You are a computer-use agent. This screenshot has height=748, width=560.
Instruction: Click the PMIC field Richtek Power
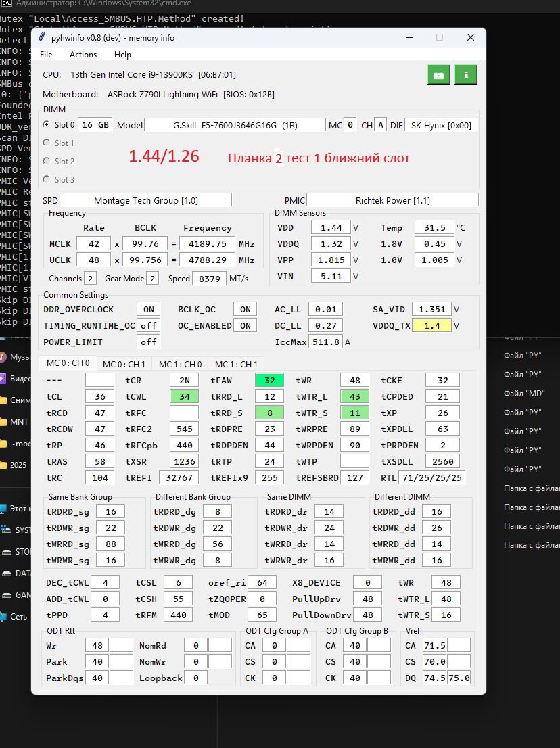[x=392, y=200]
